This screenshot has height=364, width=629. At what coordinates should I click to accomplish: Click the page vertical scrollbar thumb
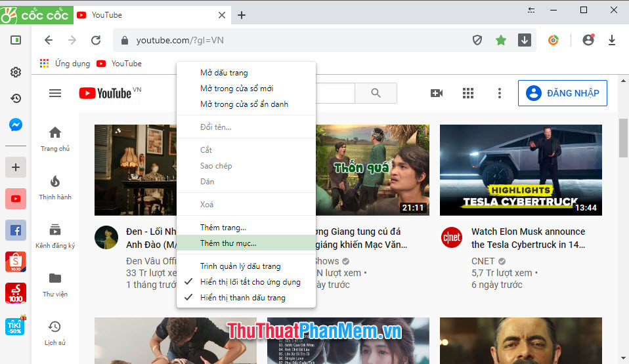(x=623, y=138)
